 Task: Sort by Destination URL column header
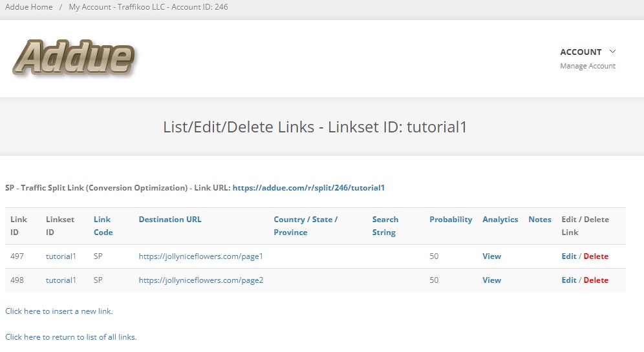170,220
